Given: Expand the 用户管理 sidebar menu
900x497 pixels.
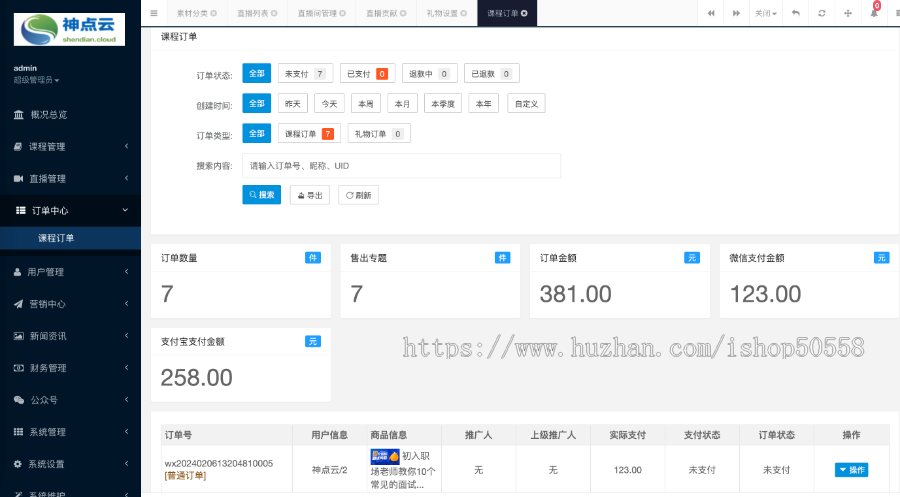Looking at the screenshot, I should pyautogui.click(x=70, y=272).
